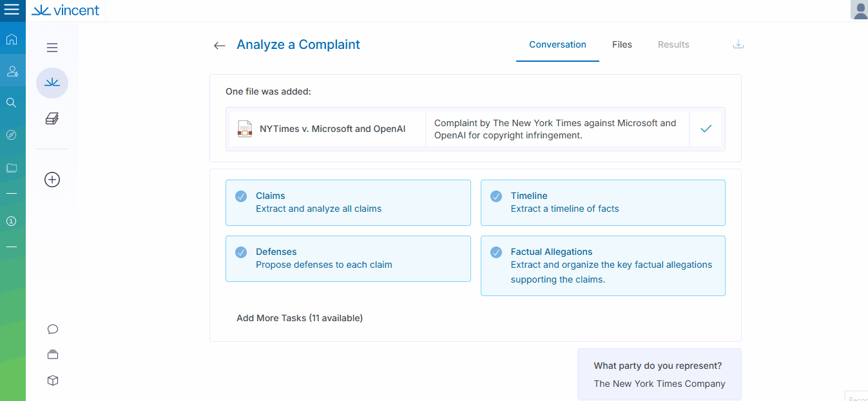Click the plus circle icon in sidebar
Viewport: 868px width, 401px height.
tap(52, 180)
